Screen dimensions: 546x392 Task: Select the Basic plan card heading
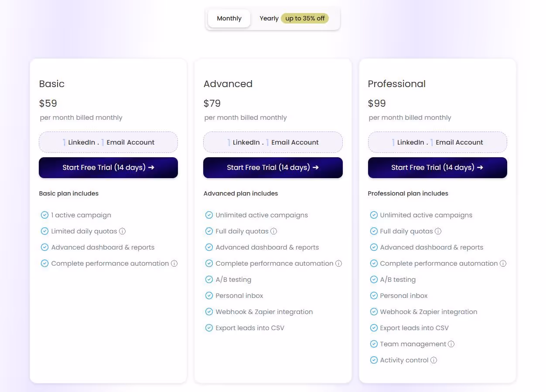[51, 84]
